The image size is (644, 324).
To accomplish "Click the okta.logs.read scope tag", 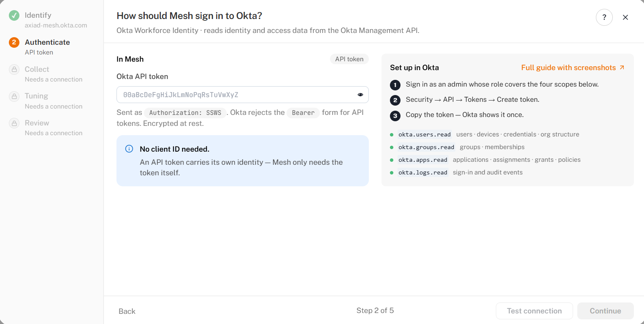I will tap(423, 172).
